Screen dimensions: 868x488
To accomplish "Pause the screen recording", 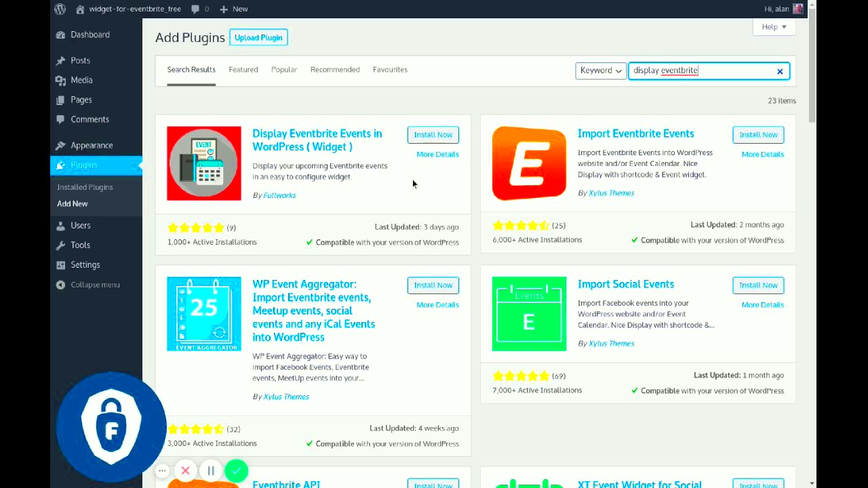I will click(211, 470).
